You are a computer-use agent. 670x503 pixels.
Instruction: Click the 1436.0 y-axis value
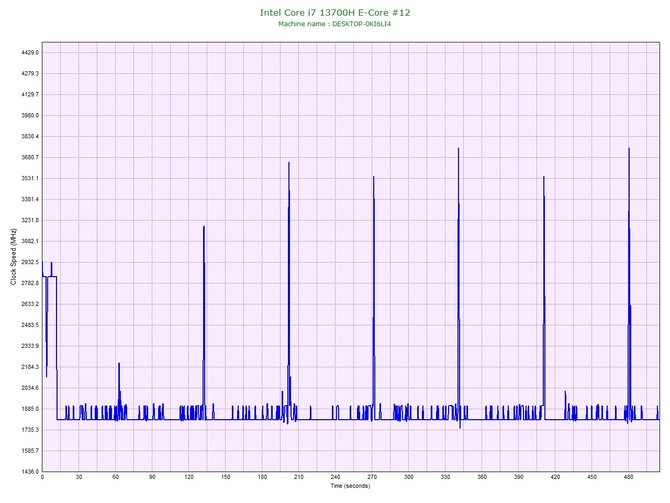tap(30, 471)
